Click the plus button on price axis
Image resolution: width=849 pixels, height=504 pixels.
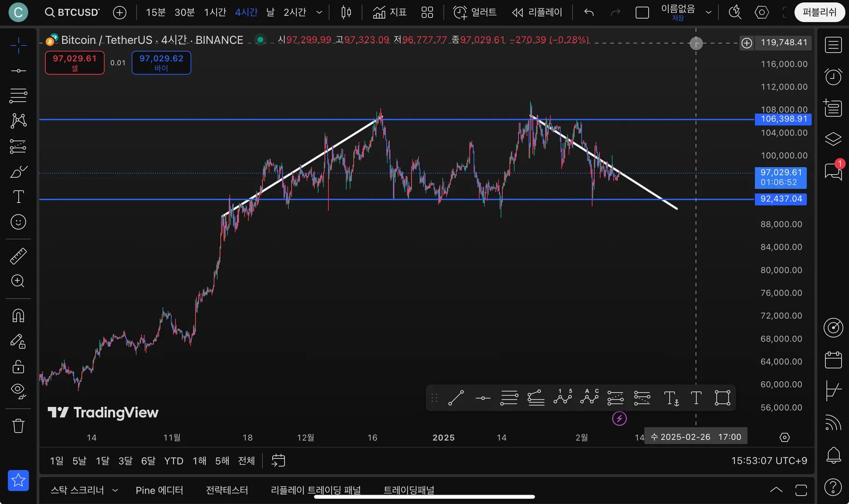coord(747,43)
